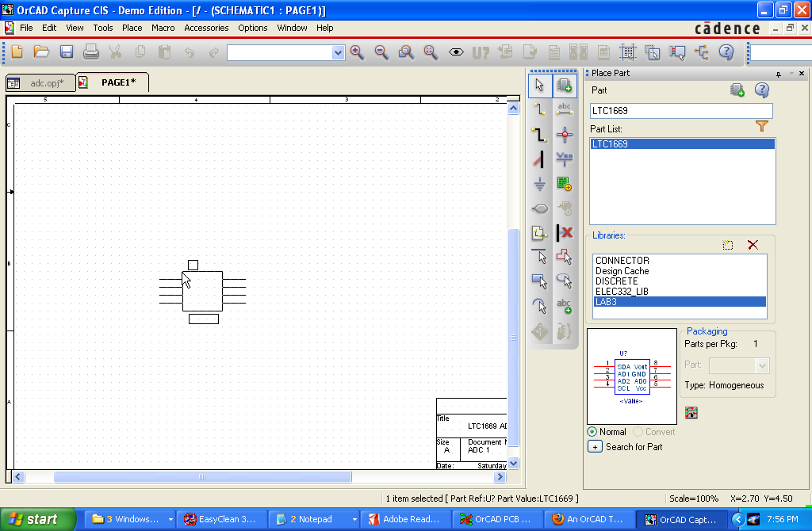Viewport: 812px width, 531px height.
Task: Select the Place Text tool
Action: pos(565,307)
